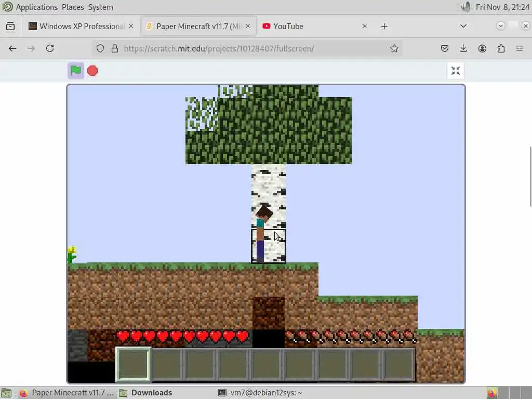Screen dimensions: 532x399
Task: Open the Applications menu
Action: (x=37, y=7)
